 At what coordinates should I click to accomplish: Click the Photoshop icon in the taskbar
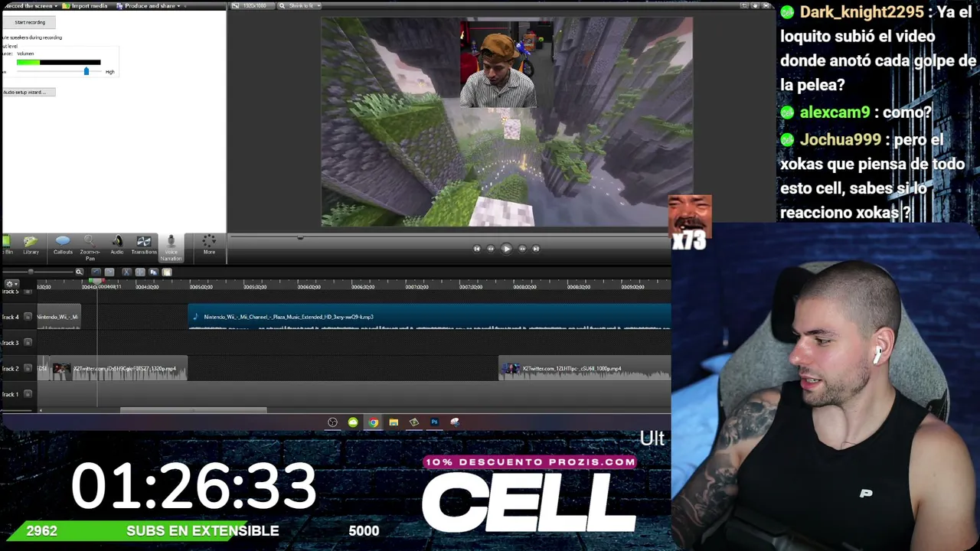[x=434, y=422]
